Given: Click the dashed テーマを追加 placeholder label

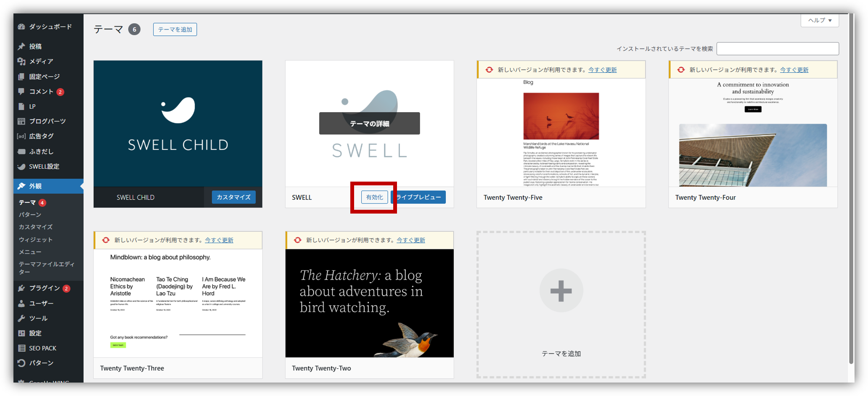Looking at the screenshot, I should pyautogui.click(x=561, y=354).
